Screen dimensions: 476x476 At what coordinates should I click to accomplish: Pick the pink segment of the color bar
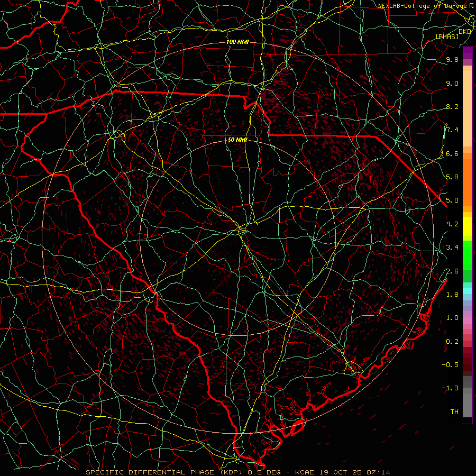467,321
